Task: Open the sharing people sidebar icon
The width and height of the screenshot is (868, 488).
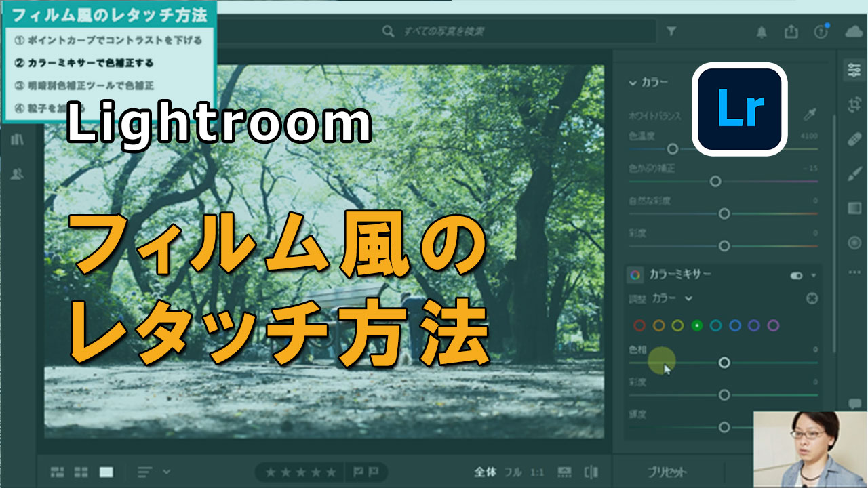Action: pos(18,174)
